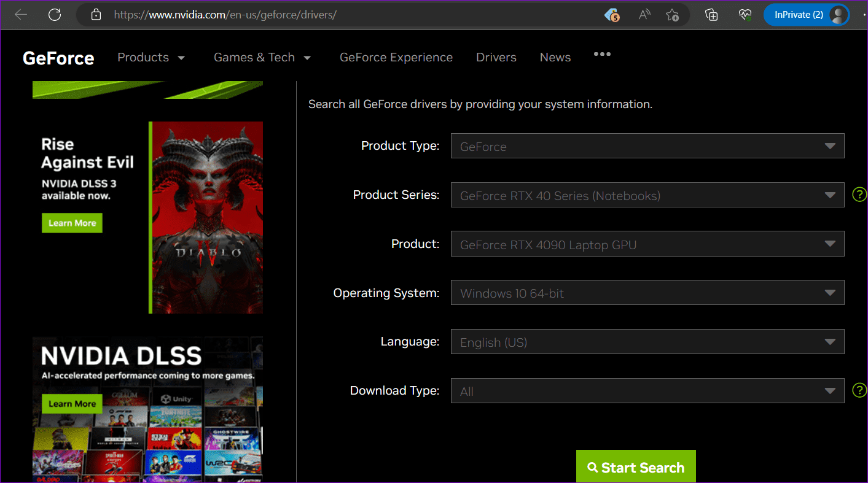Click the 'Operating System:' label
The height and width of the screenshot is (483, 868).
[386, 293]
